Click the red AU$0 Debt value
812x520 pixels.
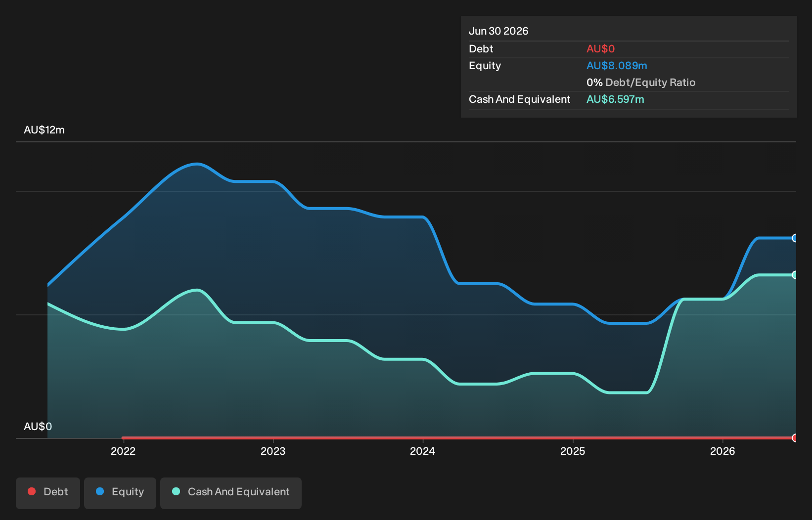(600, 49)
